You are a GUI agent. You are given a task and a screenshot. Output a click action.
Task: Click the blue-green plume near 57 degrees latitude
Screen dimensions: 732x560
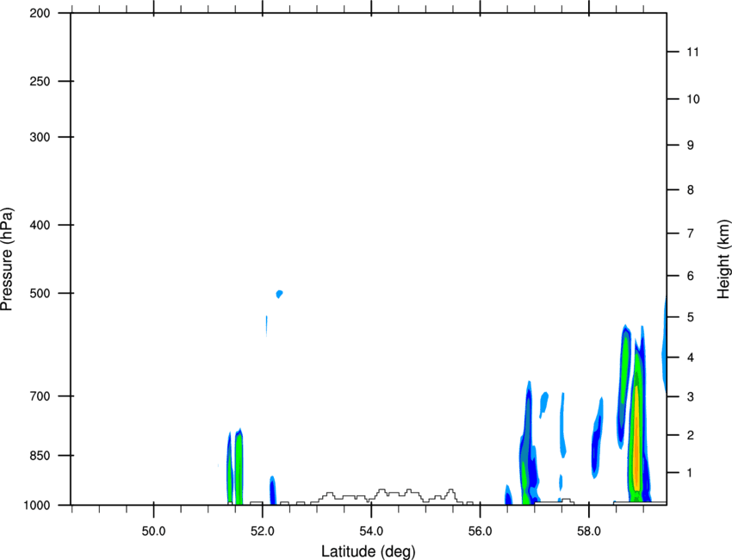click(x=528, y=444)
